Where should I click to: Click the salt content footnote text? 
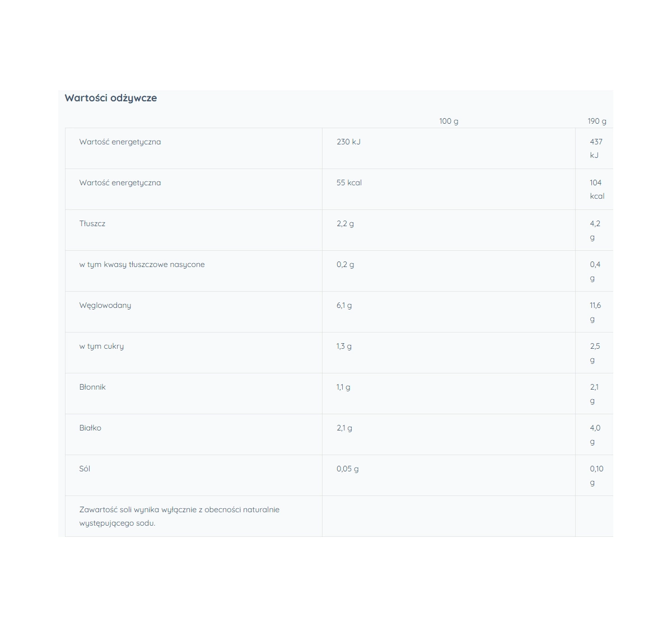(179, 516)
